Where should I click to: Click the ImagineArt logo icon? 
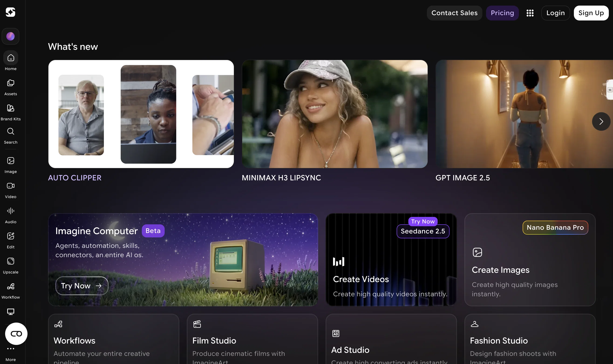click(x=10, y=12)
